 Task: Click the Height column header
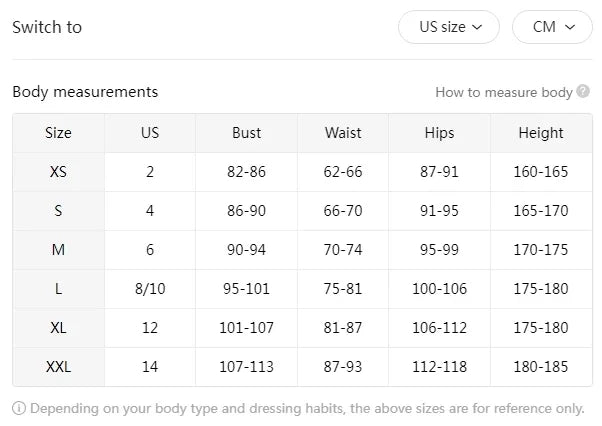point(540,133)
